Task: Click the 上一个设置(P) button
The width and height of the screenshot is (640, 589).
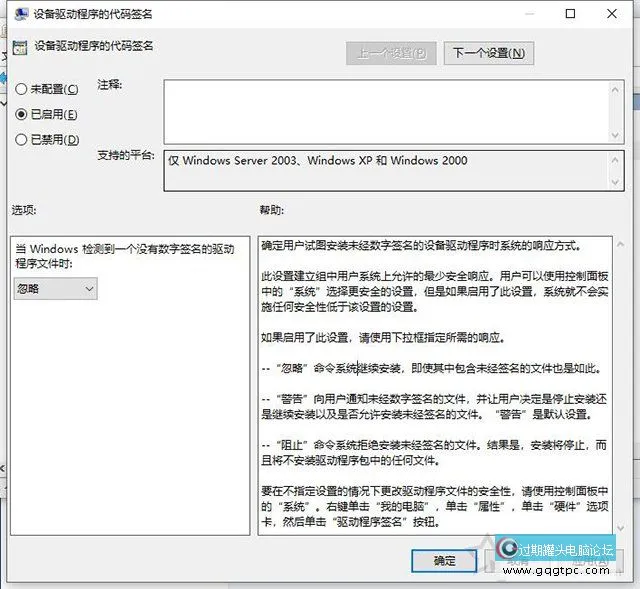Action: [391, 53]
